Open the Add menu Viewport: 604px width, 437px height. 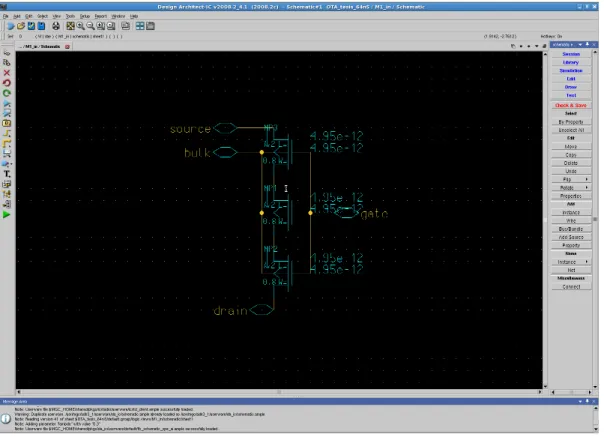click(x=17, y=16)
